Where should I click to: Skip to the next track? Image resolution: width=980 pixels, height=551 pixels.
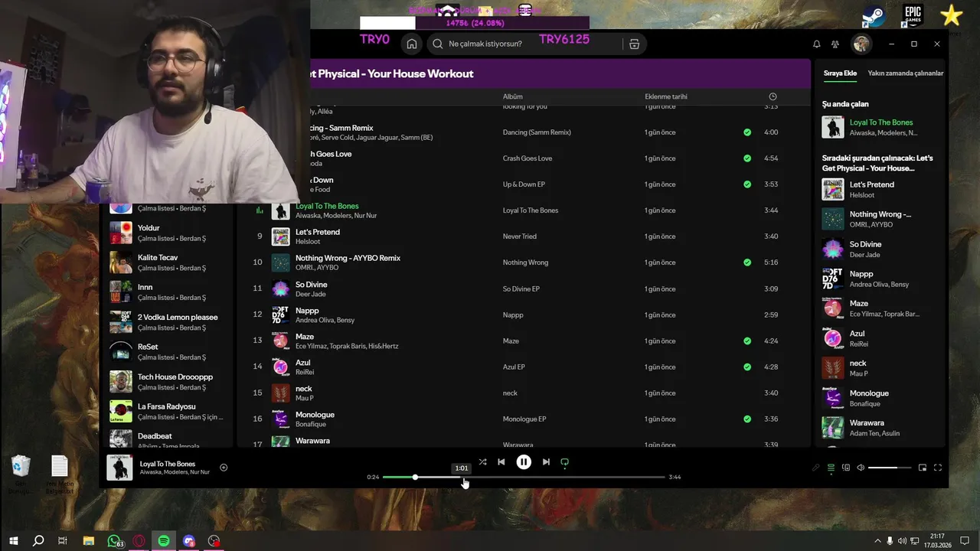pos(546,461)
